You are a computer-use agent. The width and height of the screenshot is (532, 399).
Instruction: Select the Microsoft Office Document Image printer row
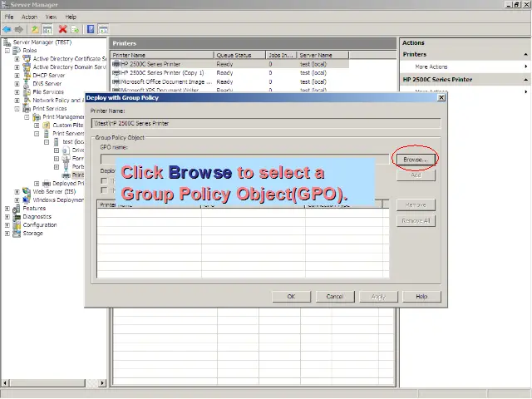click(230, 81)
